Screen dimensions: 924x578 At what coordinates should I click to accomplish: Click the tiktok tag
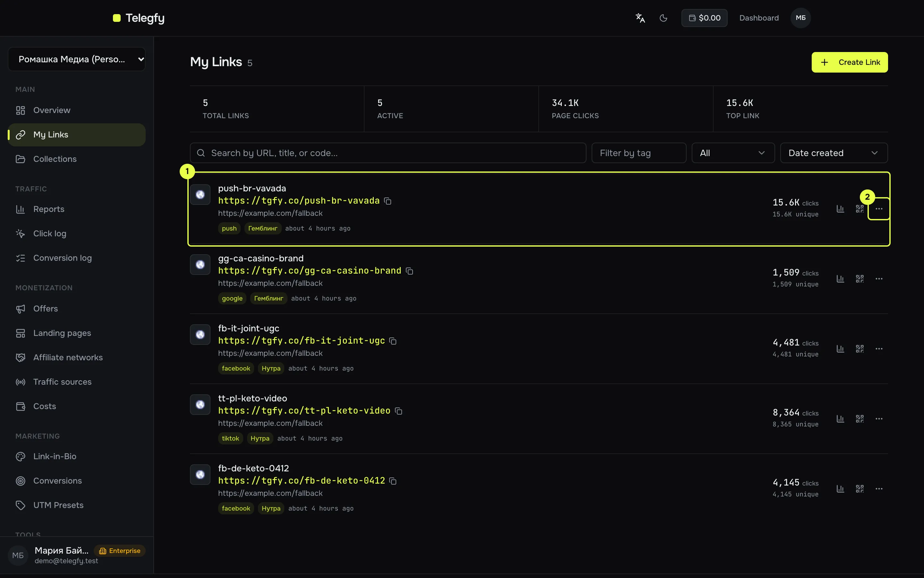[230, 438]
